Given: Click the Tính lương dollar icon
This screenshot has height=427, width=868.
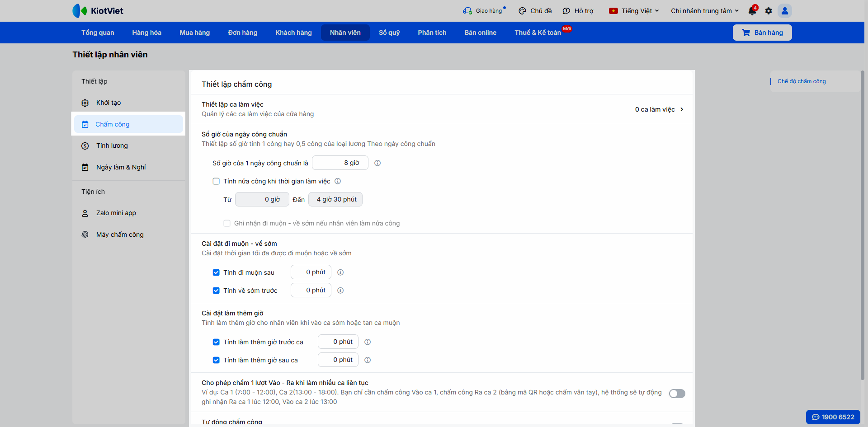Looking at the screenshot, I should coord(85,146).
